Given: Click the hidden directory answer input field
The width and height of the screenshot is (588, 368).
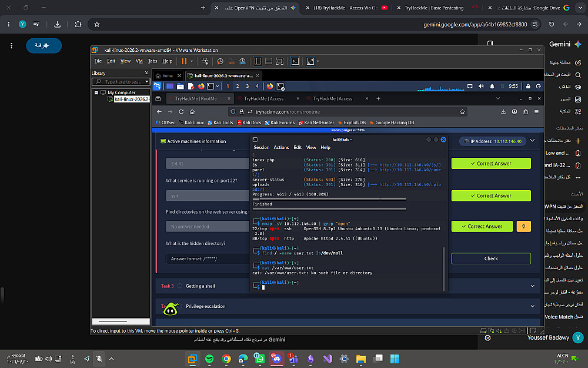Looking at the screenshot, I should click(208, 258).
